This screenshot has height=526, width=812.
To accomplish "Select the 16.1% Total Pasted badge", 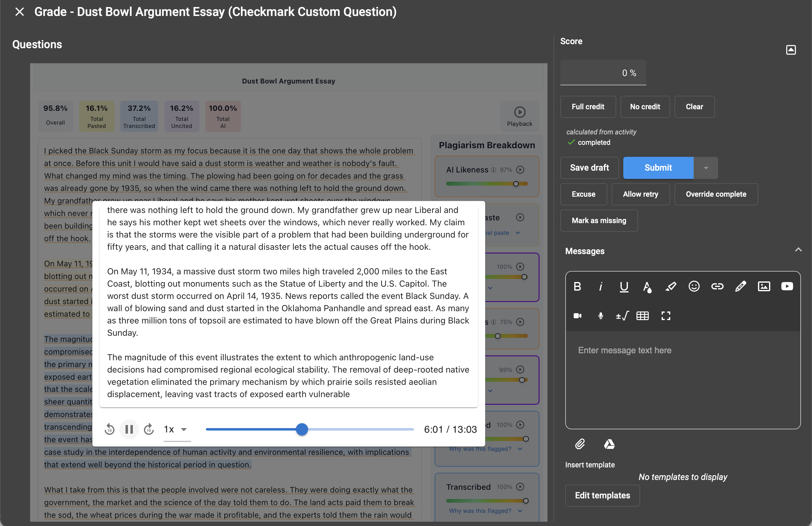I will (x=97, y=116).
